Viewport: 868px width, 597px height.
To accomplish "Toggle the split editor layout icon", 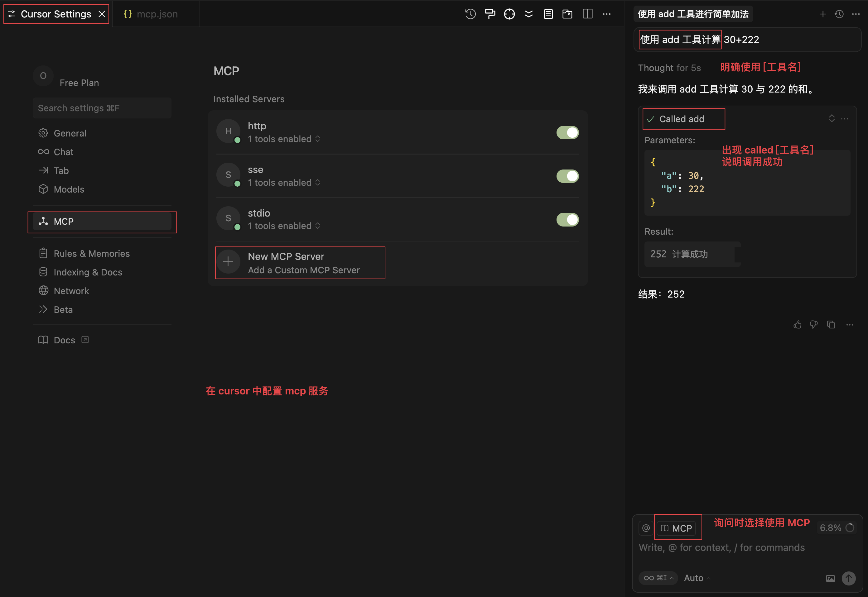I will click(588, 14).
